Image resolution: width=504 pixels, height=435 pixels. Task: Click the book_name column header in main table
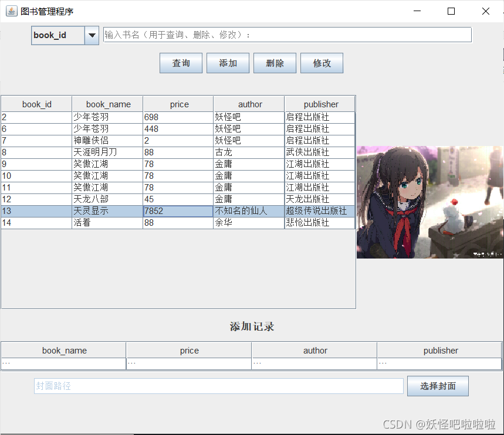tap(108, 104)
